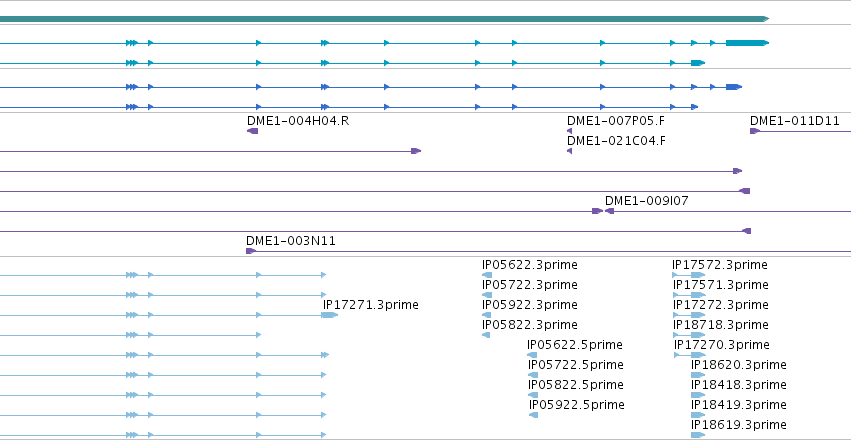Click the IP17270.3prime label
The width and height of the screenshot is (851, 440).
722,345
